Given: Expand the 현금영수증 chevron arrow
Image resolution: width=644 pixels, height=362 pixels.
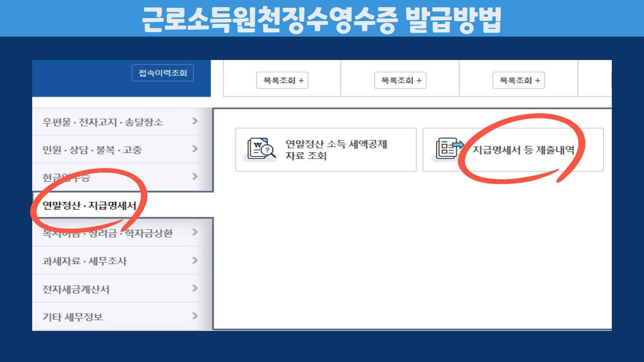Looking at the screenshot, I should (195, 176).
